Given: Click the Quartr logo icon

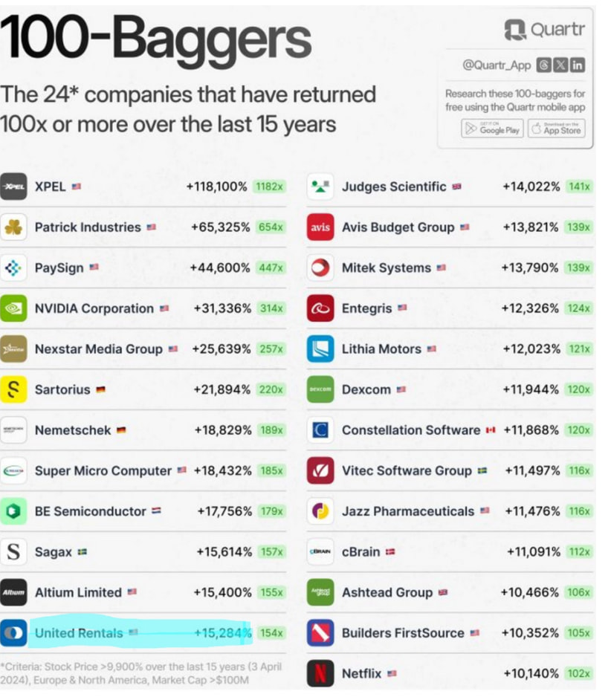Looking at the screenshot, I should (514, 29).
